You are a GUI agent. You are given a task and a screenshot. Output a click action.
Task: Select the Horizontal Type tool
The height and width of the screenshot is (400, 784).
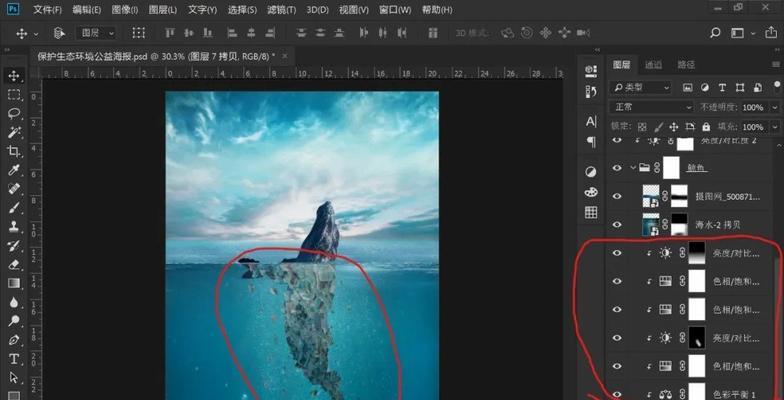14,359
